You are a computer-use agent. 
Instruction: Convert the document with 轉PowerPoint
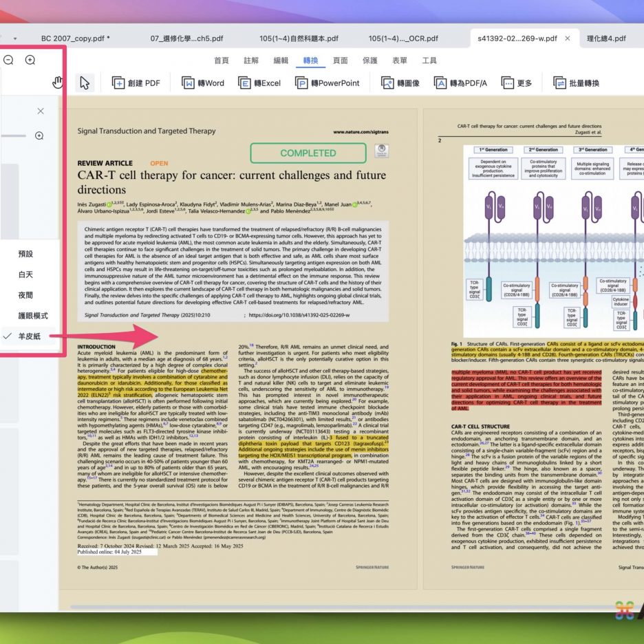(x=328, y=83)
